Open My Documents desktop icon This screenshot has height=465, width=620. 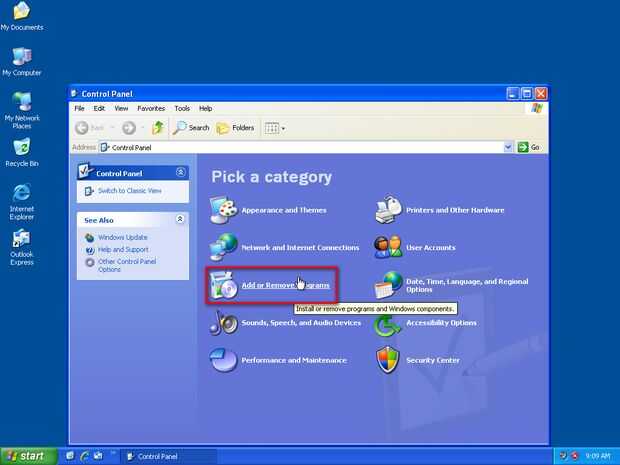click(x=22, y=16)
